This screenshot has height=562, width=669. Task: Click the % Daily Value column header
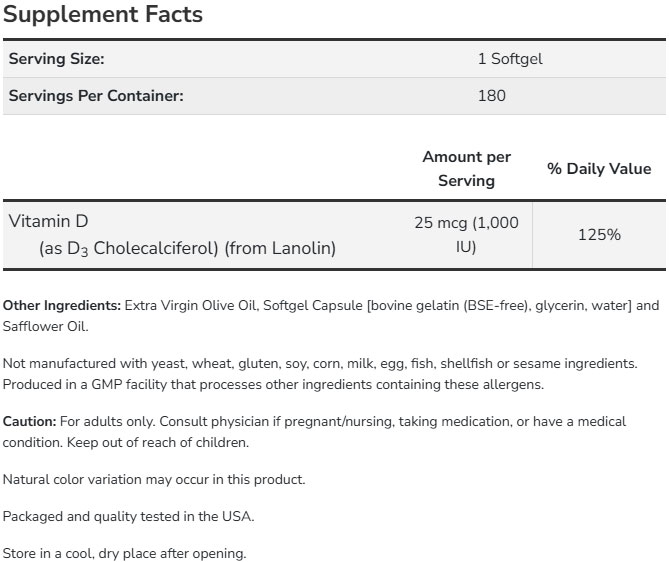pyautogui.click(x=599, y=169)
